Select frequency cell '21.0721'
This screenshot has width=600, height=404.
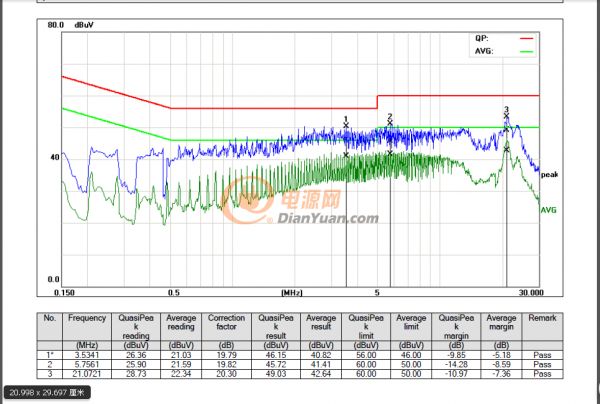(x=88, y=373)
